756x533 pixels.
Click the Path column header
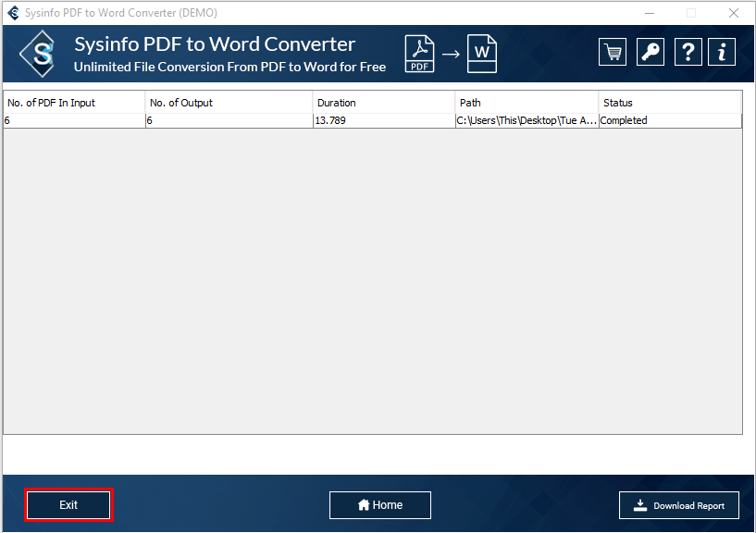pyautogui.click(x=527, y=103)
